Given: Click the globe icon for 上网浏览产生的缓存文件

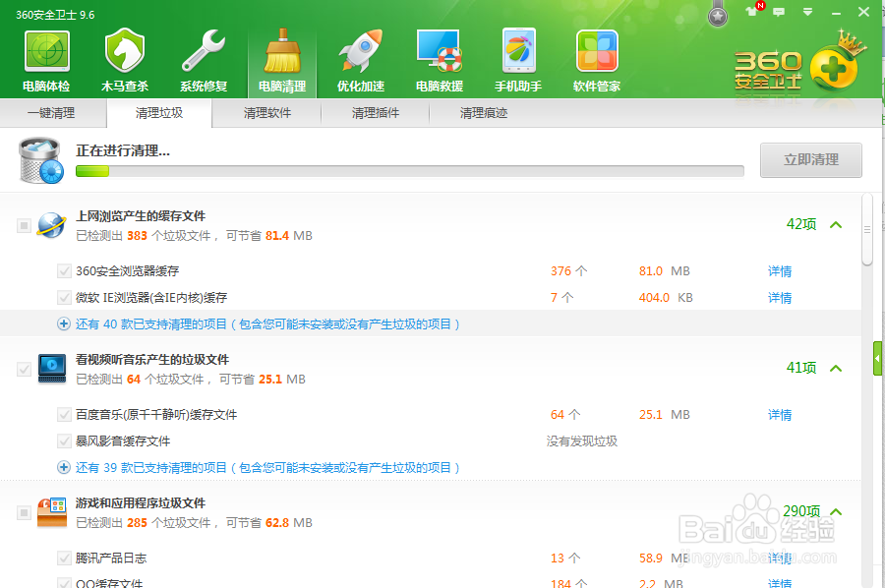Looking at the screenshot, I should [x=51, y=225].
